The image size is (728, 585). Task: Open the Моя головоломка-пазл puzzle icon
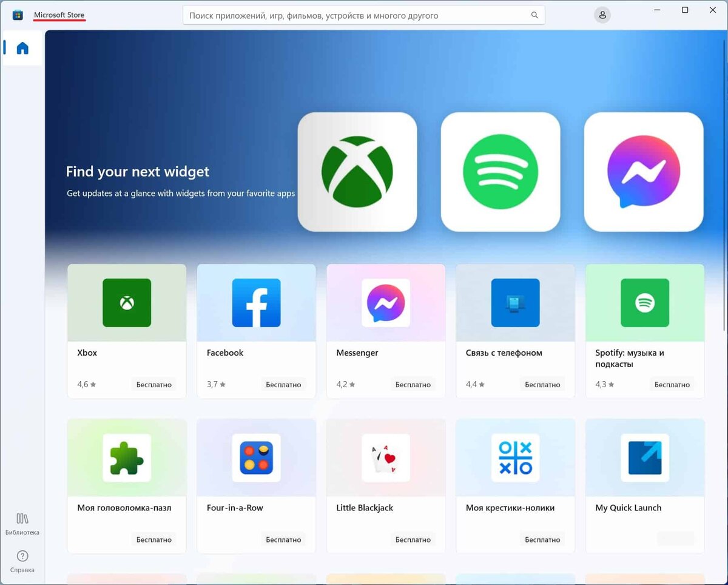pos(127,458)
